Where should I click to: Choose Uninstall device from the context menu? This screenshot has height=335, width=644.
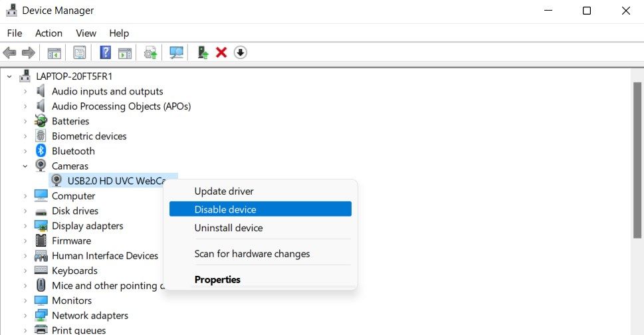[x=228, y=228]
